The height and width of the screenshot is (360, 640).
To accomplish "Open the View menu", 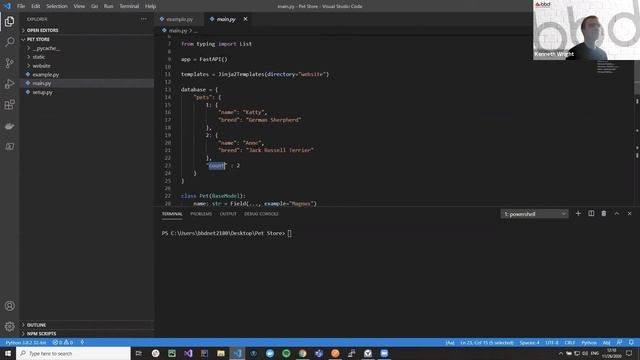I will 79,6.
